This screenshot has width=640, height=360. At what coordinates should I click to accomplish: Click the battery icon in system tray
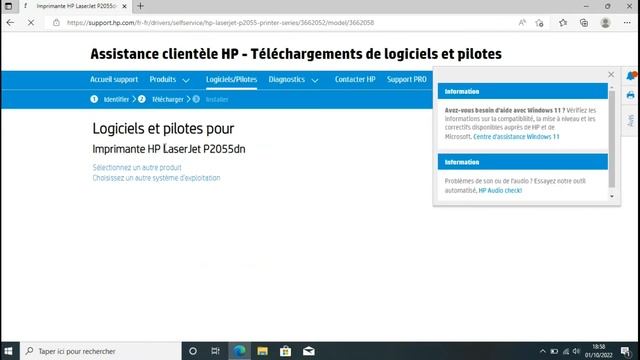point(554,351)
